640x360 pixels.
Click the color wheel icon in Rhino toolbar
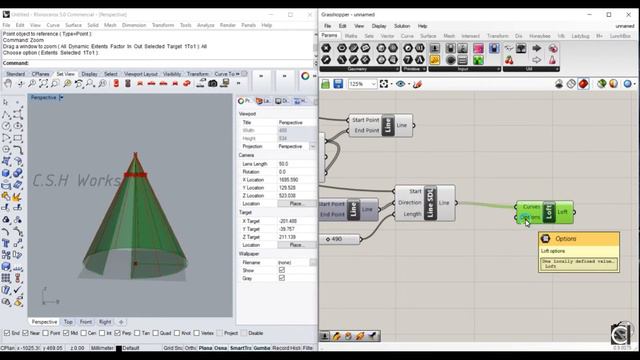point(305,76)
